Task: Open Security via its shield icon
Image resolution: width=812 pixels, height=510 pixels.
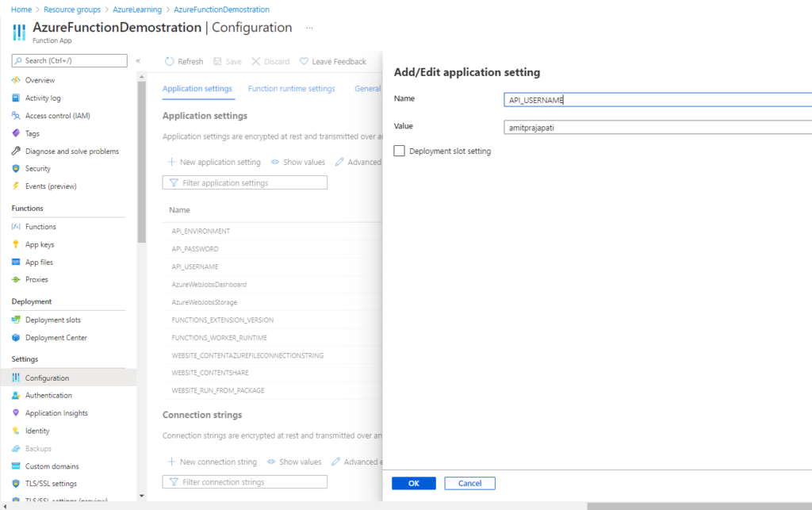Action: pyautogui.click(x=16, y=168)
